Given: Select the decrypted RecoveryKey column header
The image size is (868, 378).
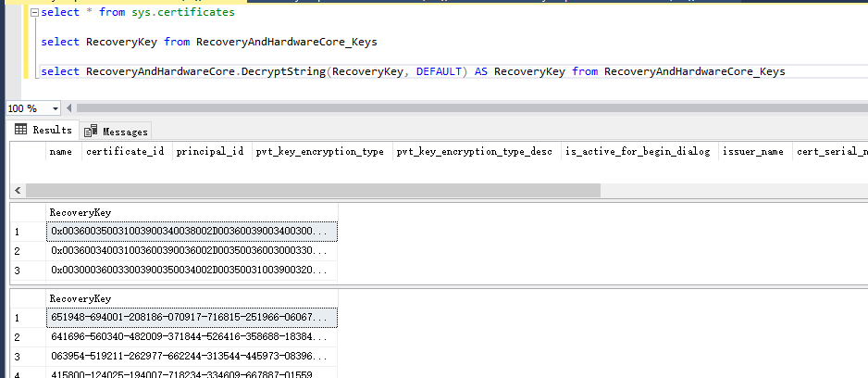Looking at the screenshot, I should point(192,298).
